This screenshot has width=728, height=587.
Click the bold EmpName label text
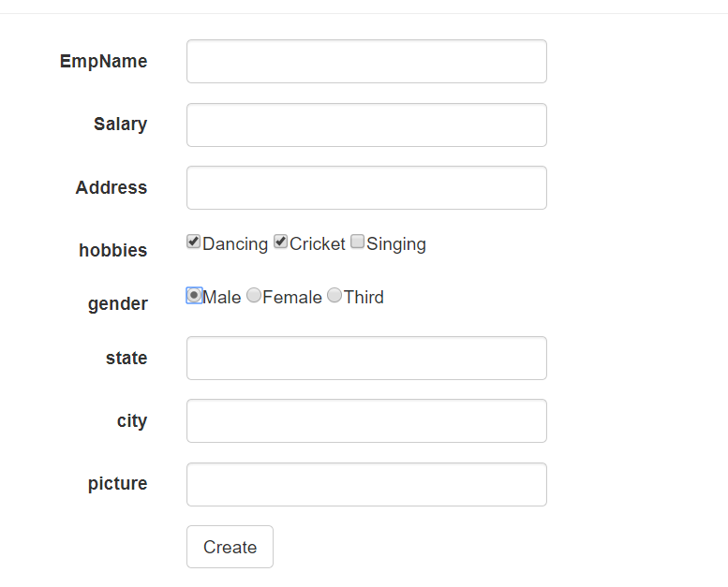click(x=103, y=62)
